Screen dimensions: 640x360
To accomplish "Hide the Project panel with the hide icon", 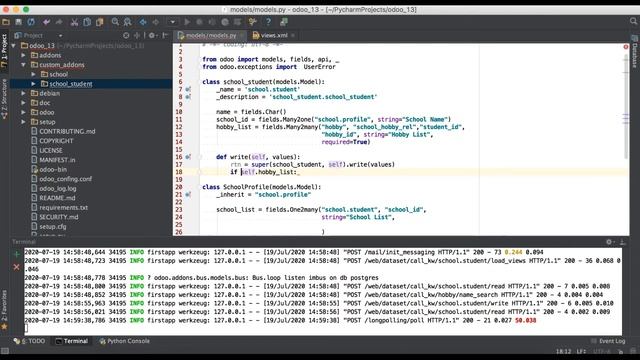I will pyautogui.click(x=165, y=36).
